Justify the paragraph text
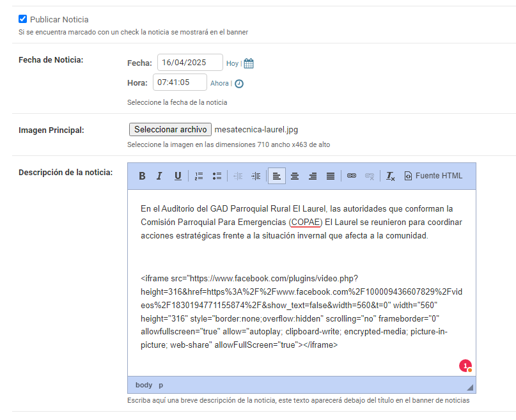Image resolution: width=516 pixels, height=420 pixels. [331, 176]
